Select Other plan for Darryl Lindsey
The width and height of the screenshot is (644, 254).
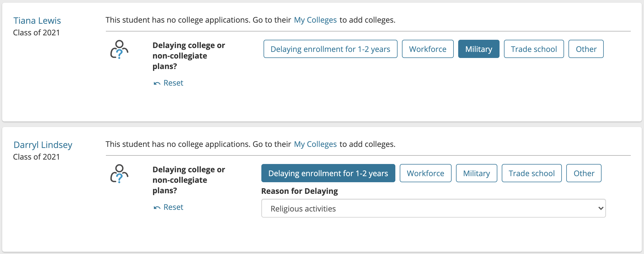click(x=584, y=173)
